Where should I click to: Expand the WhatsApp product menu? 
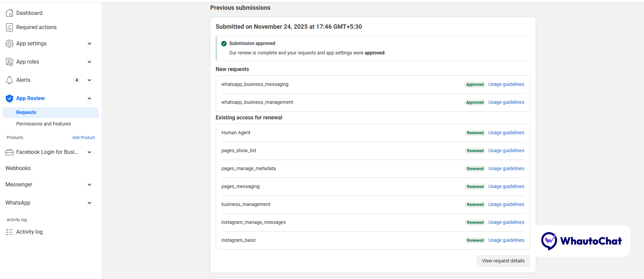(x=89, y=203)
